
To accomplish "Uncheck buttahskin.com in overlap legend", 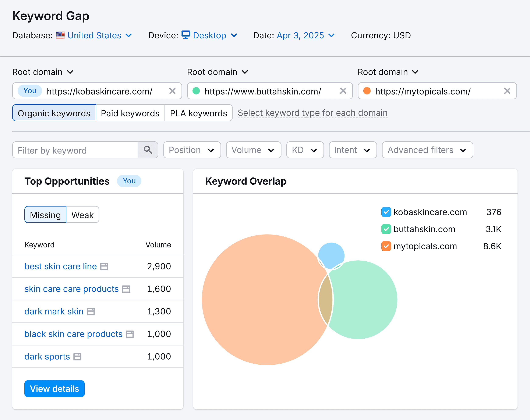I will [386, 229].
